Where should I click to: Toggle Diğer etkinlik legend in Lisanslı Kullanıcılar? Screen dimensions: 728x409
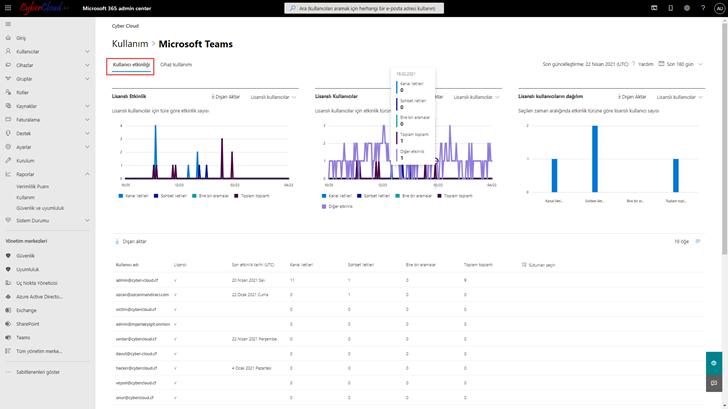click(337, 207)
